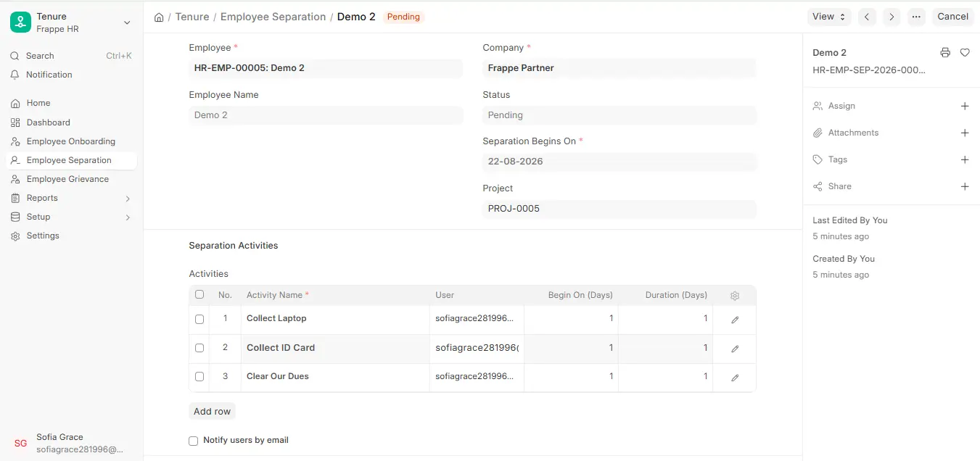Go to Tenure breadcrumb link
Viewport: 980px width, 461px height.
pos(192,17)
